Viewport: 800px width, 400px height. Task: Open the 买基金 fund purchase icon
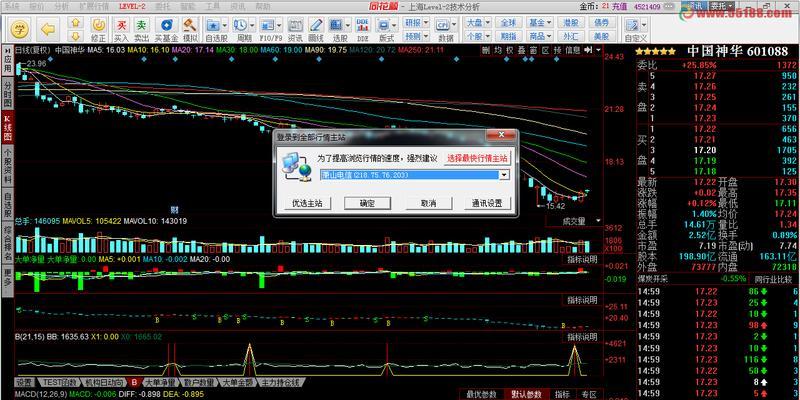[x=166, y=24]
